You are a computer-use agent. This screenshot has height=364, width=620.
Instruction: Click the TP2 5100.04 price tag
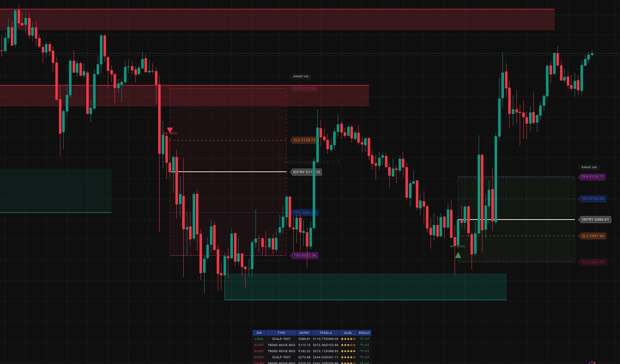593,198
